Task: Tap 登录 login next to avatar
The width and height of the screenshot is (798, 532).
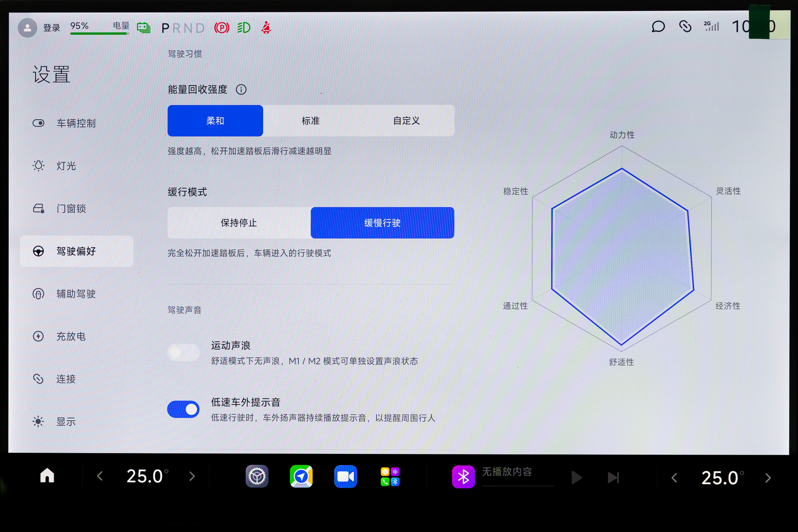Action: click(52, 28)
